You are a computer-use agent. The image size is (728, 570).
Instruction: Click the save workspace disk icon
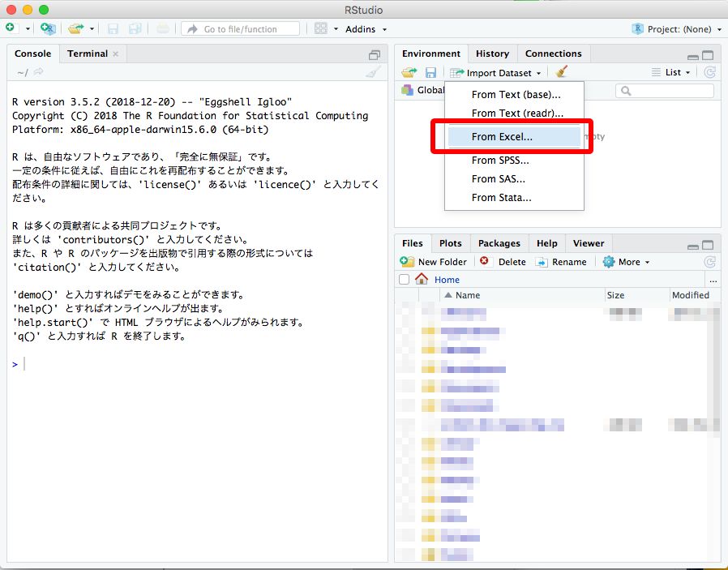click(430, 72)
